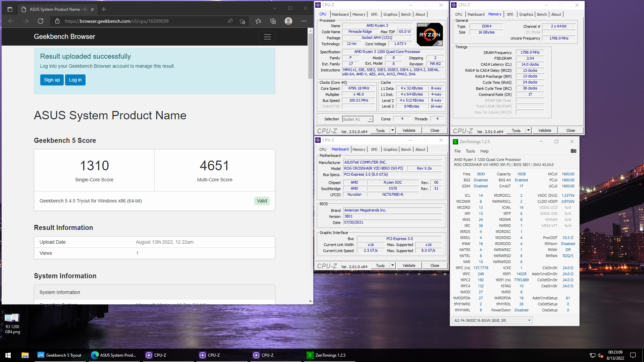Click the 4651 Multi-Core Score value
This screenshot has width=644, height=362.
click(x=215, y=166)
